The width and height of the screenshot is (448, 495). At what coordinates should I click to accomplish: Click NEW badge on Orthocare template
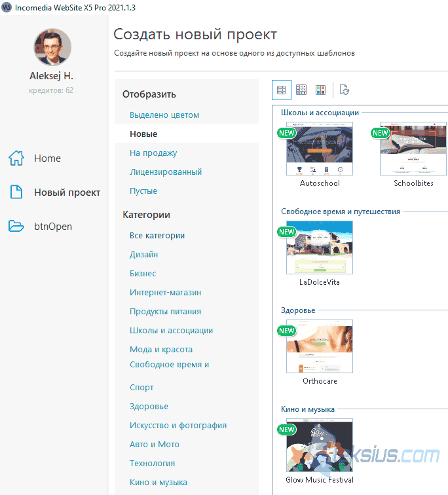286,331
